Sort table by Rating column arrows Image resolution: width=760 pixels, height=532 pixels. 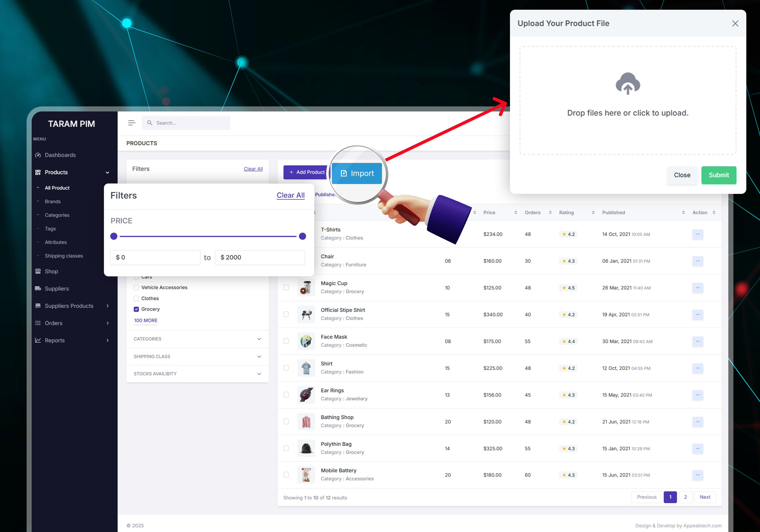point(593,213)
